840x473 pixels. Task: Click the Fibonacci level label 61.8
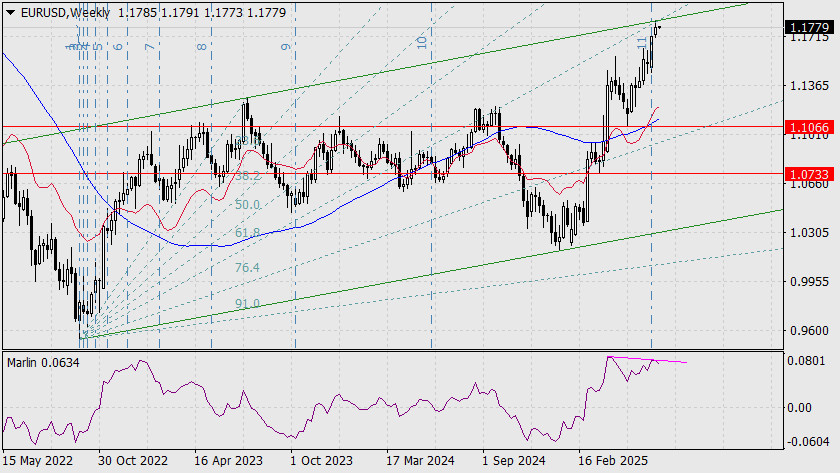click(x=248, y=232)
